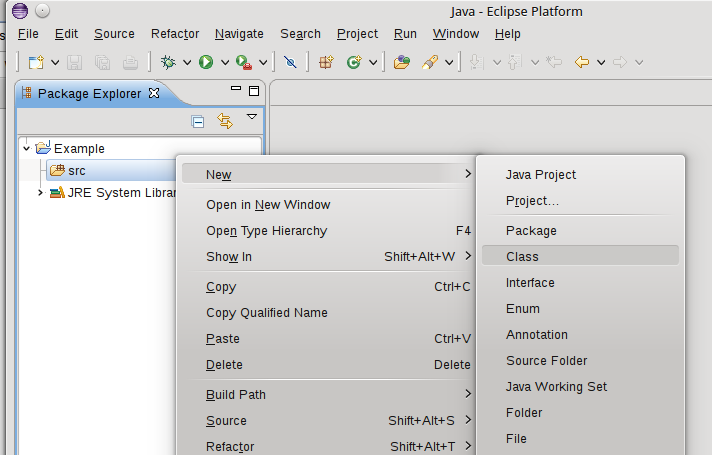Maximize the Package Explorer view
Screen dimensions: 712x455
coord(254,91)
